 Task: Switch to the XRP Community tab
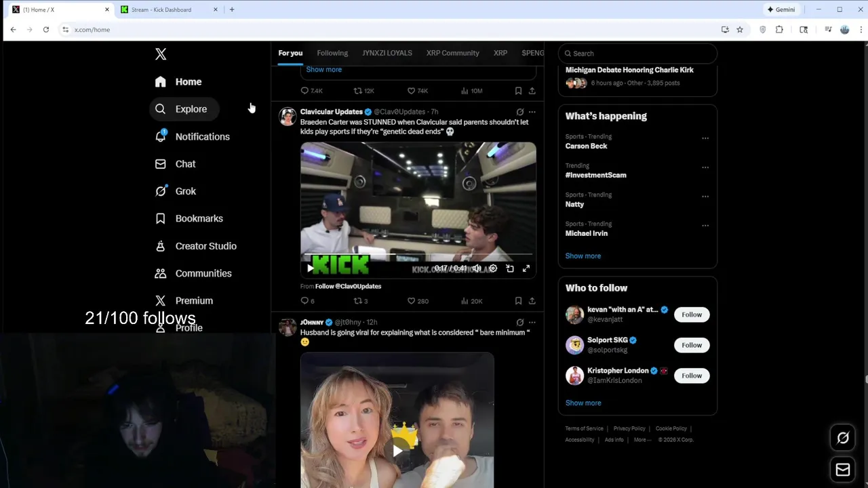click(452, 53)
